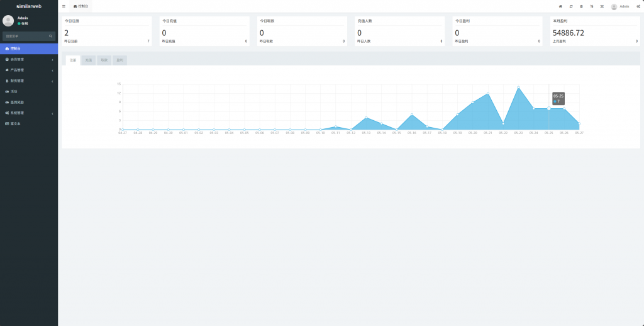
Task: Switch to the 充值 chart tab
Action: [x=89, y=60]
